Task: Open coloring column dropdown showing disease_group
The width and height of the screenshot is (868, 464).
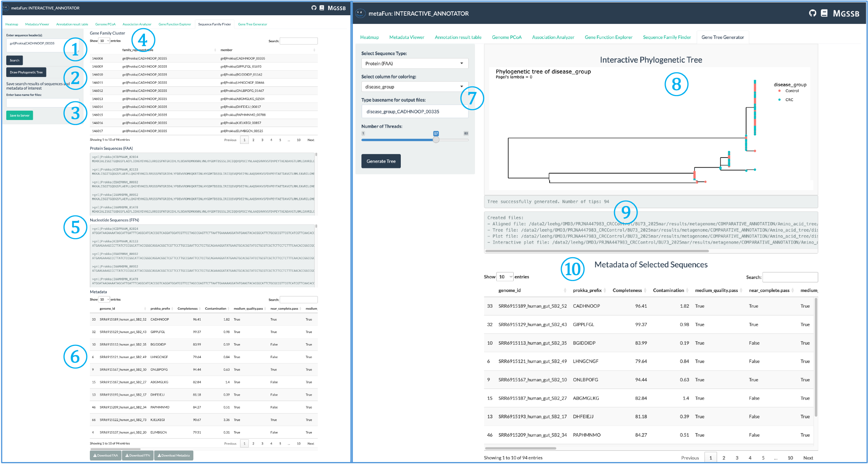Action: pos(414,87)
